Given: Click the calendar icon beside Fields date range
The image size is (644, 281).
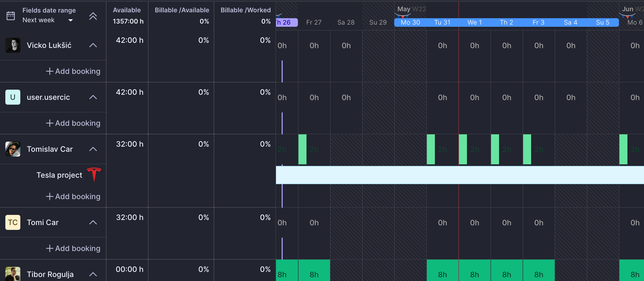Looking at the screenshot, I should (x=11, y=16).
